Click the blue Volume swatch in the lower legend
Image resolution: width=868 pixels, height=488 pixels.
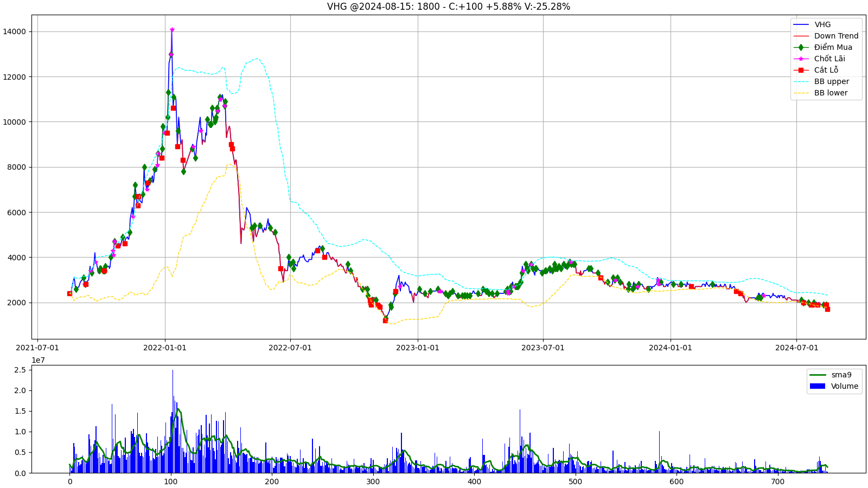[x=818, y=386]
